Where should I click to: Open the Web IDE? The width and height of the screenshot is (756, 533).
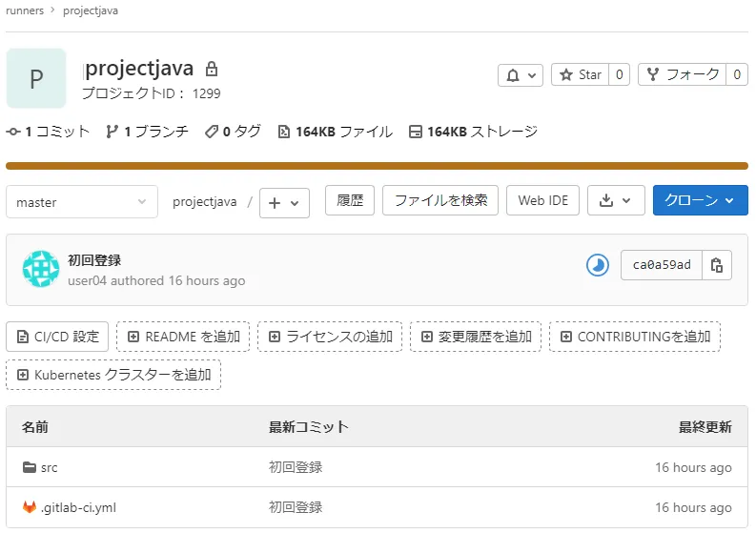[x=542, y=200]
